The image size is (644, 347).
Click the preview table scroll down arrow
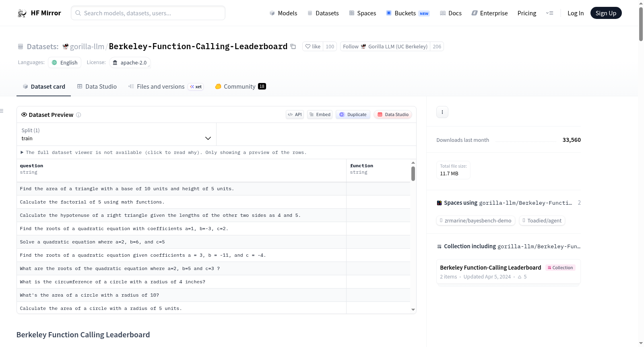tap(413, 310)
